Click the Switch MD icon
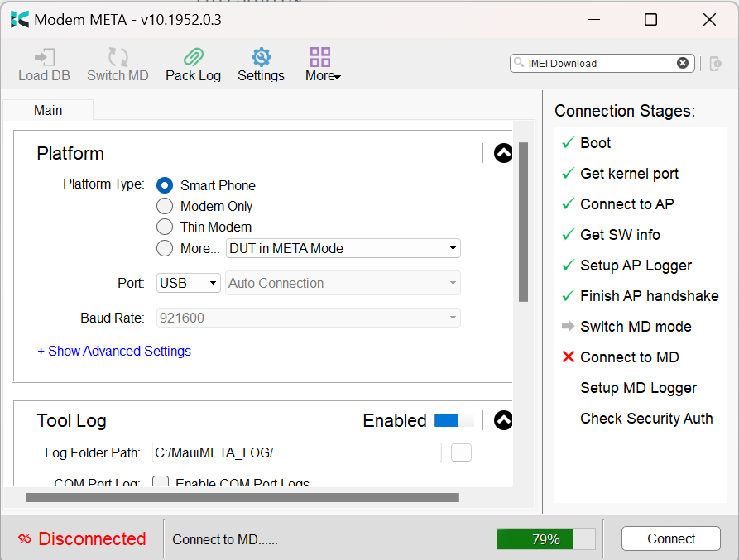This screenshot has width=739, height=560. click(118, 58)
